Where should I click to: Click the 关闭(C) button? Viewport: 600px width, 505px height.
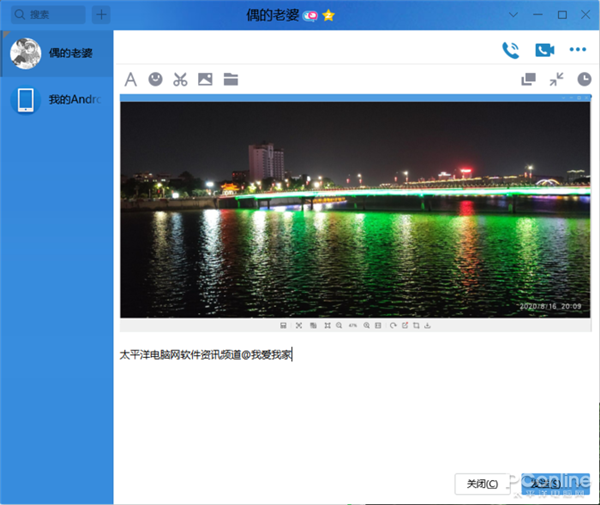pyautogui.click(x=482, y=484)
